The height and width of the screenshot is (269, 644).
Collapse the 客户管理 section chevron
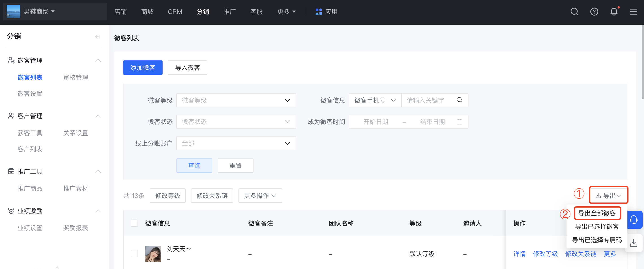coord(98,116)
